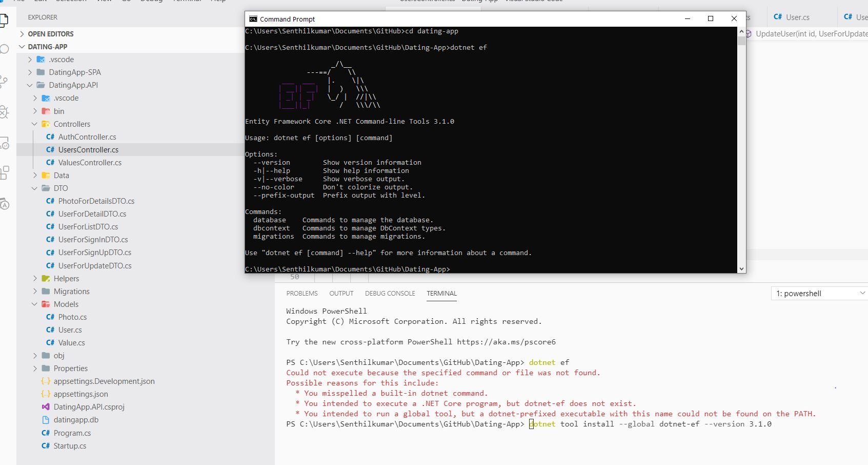The image size is (868, 465).
Task: Open the datingapp.db file
Action: (76, 420)
